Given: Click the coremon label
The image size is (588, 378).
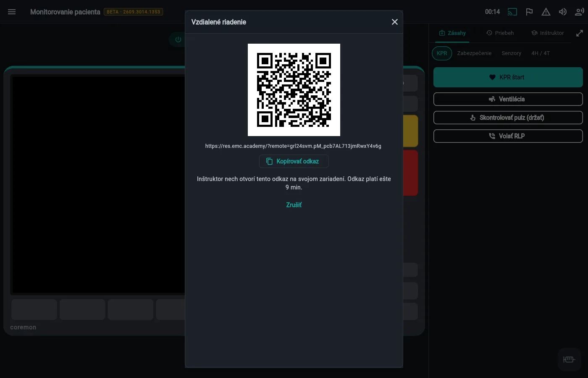Looking at the screenshot, I should click(23, 327).
